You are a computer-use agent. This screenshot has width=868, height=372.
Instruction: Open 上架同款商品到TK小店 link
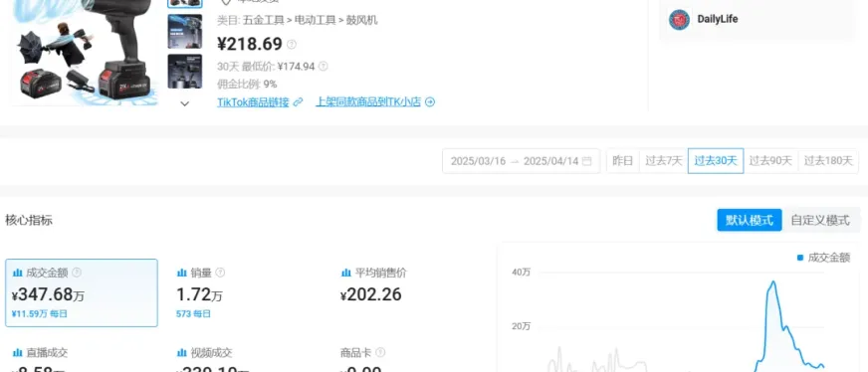tap(368, 102)
